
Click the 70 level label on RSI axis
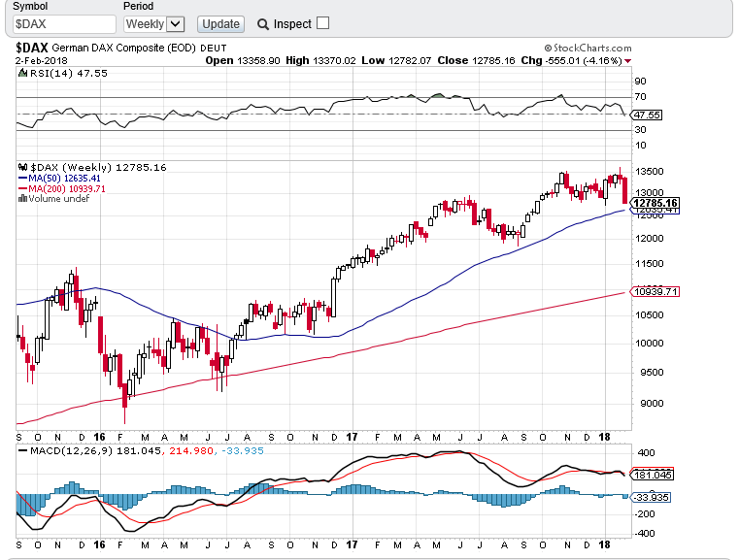(641, 97)
